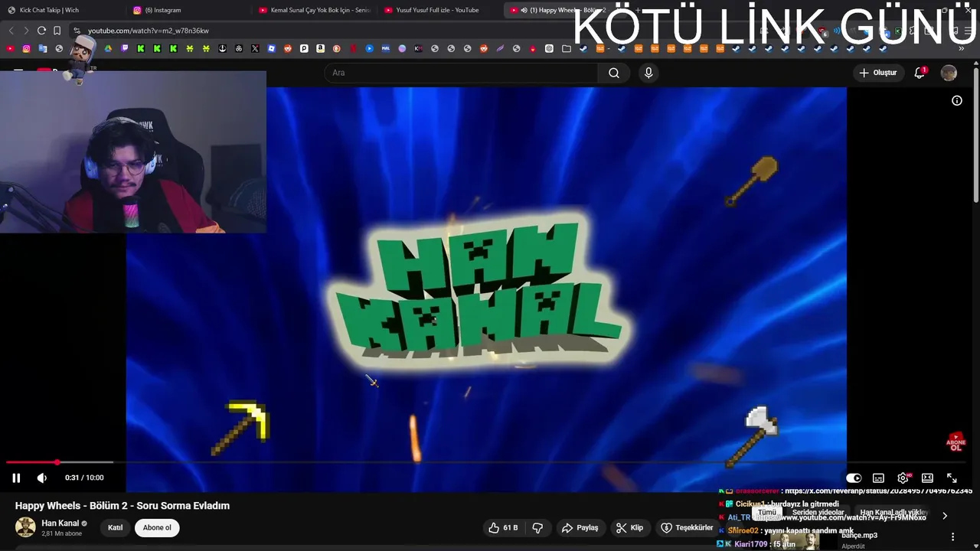Image resolution: width=980 pixels, height=551 pixels.
Task: Open the Instagram bookmark in bookmarks bar
Action: 27,48
